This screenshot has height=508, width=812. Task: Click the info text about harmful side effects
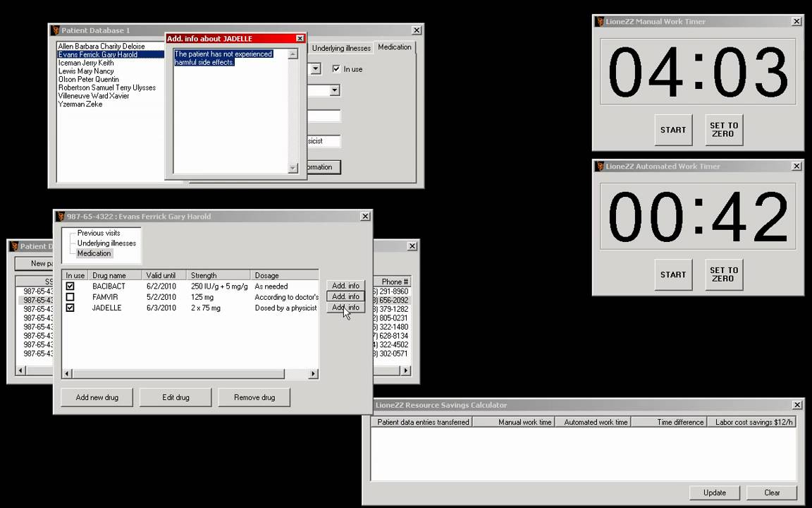tap(223, 58)
